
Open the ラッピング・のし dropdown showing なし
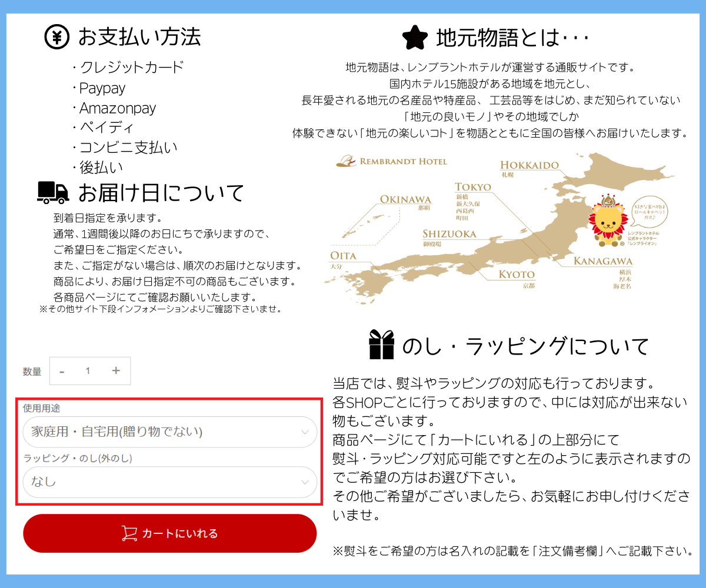tap(169, 482)
